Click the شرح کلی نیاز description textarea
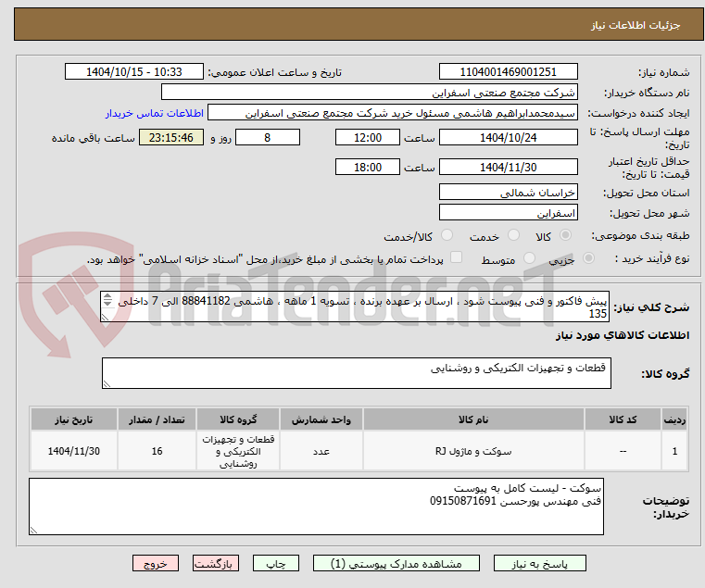 (x=355, y=307)
